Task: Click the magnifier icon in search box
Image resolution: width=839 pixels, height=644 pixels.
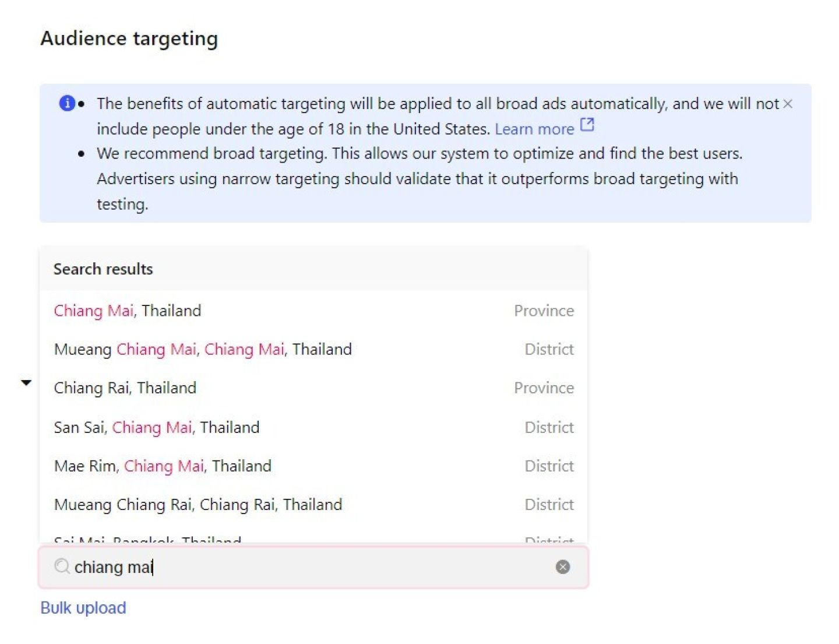Action: click(x=61, y=566)
